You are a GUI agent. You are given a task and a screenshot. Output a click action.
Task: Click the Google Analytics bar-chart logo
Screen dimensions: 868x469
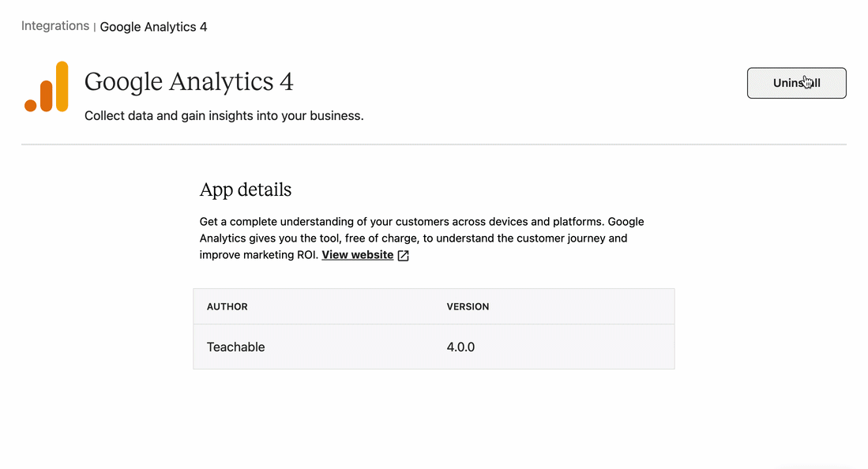[x=47, y=86]
